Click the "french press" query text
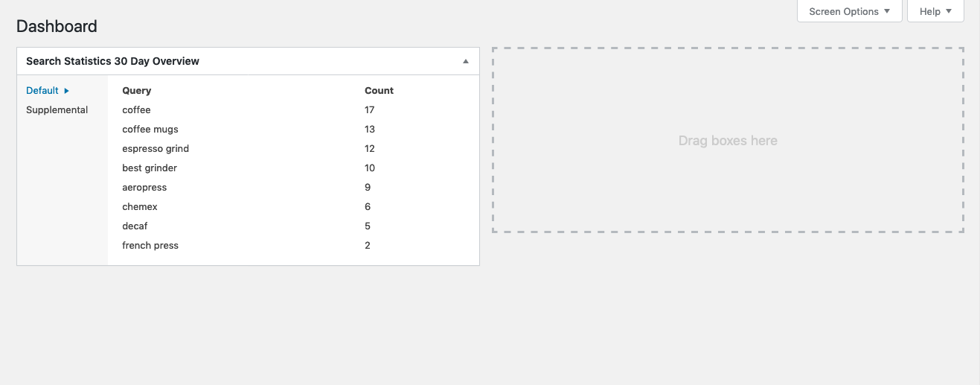This screenshot has height=385, width=980. [x=150, y=246]
